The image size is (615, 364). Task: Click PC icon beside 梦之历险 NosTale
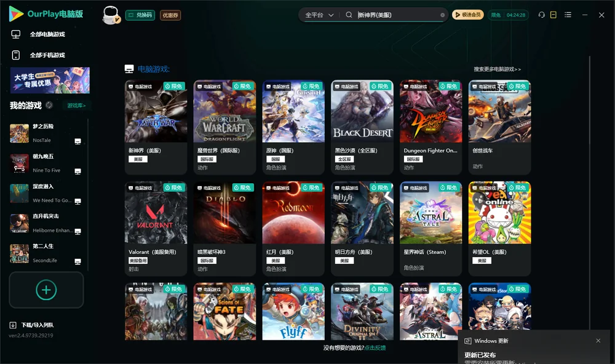[77, 141]
